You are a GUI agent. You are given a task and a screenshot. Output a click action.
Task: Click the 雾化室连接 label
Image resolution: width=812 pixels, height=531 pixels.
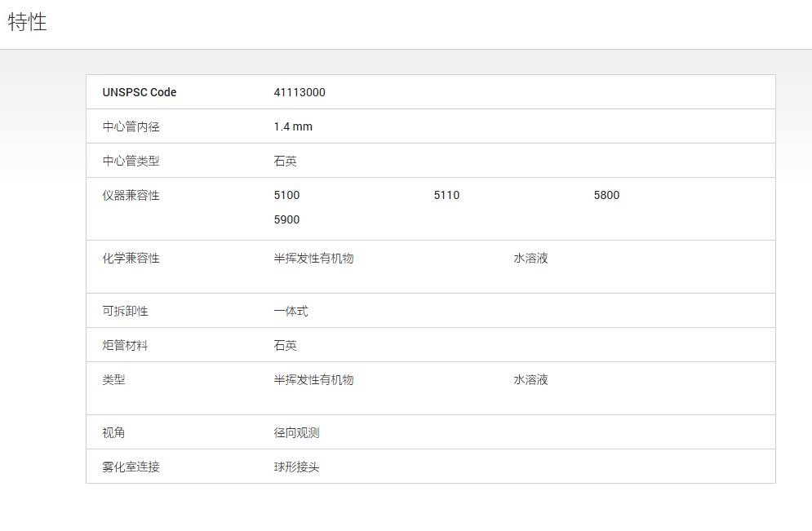click(131, 467)
